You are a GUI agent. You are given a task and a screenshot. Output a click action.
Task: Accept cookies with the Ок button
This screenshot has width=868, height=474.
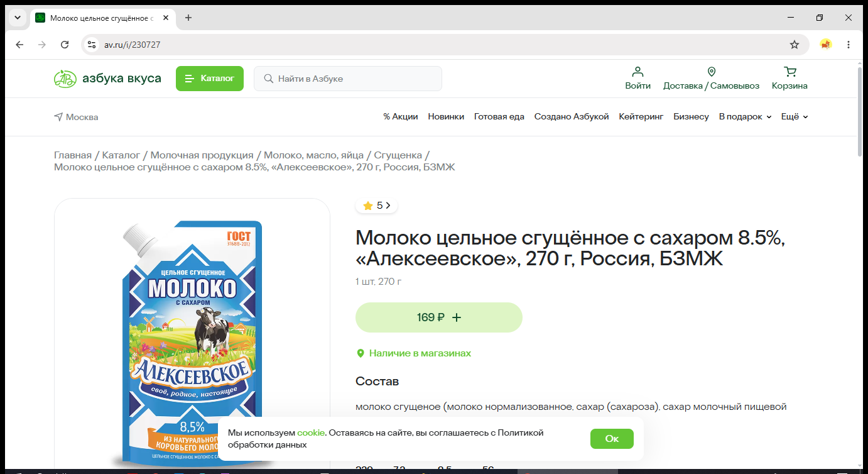click(x=612, y=439)
